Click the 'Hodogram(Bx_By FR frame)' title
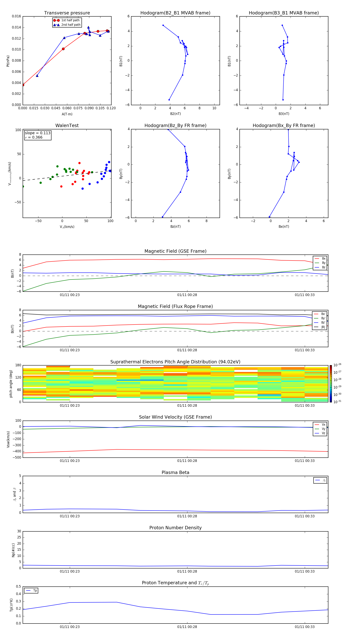351x644 pixels. (284, 125)
